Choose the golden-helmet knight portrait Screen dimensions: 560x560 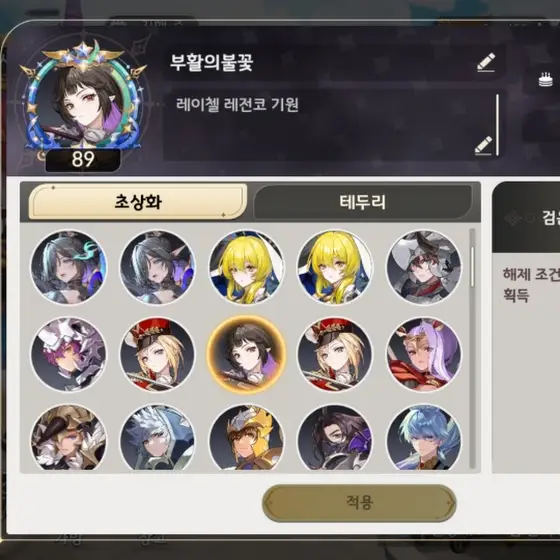pos(246,437)
